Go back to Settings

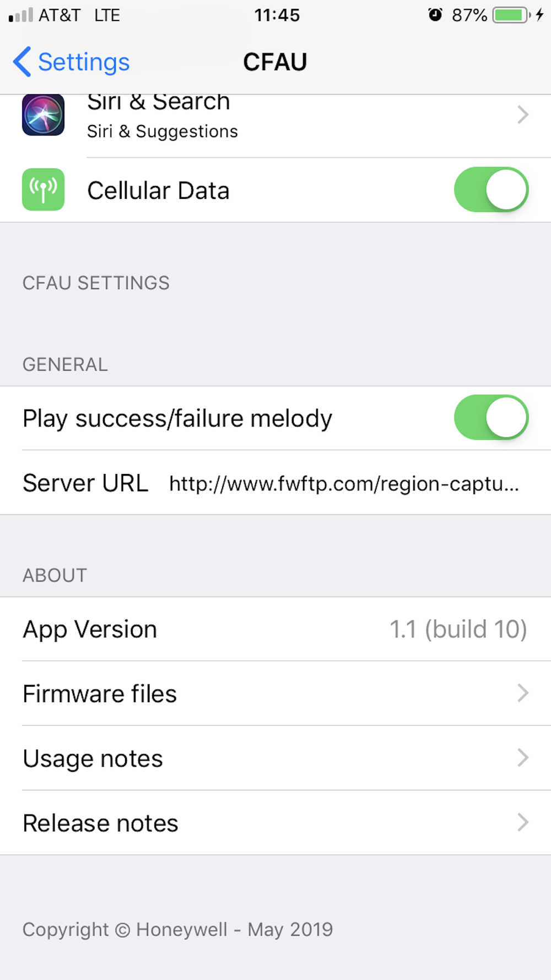coord(71,62)
